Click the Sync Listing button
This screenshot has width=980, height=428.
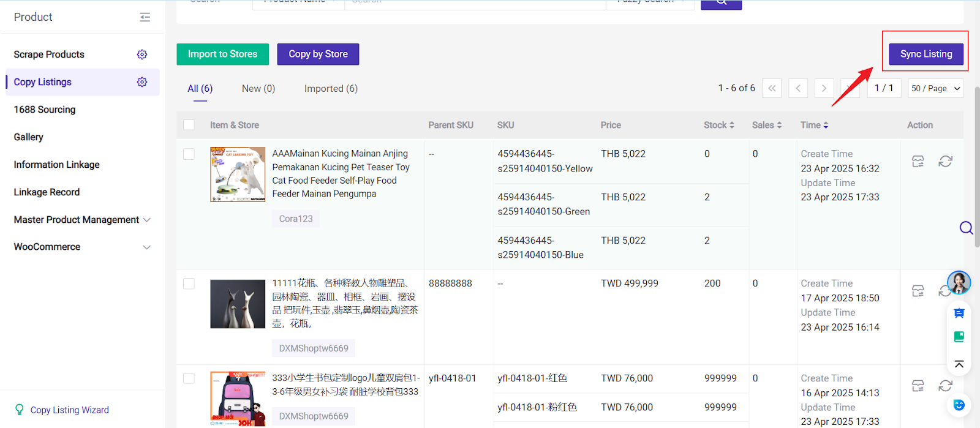click(x=926, y=54)
